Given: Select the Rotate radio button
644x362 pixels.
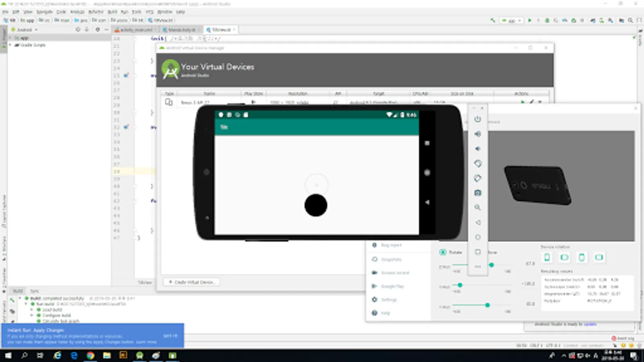Looking at the screenshot, I should [443, 252].
